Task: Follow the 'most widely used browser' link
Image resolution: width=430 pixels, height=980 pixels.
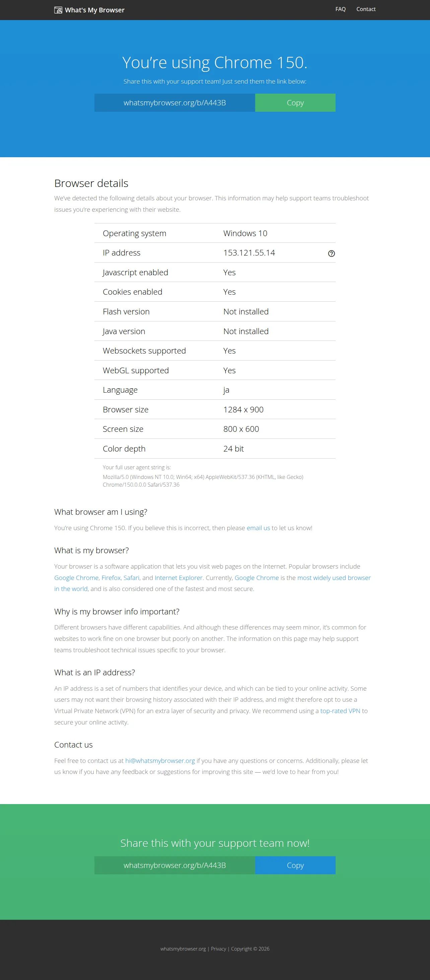Action: pos(334,578)
